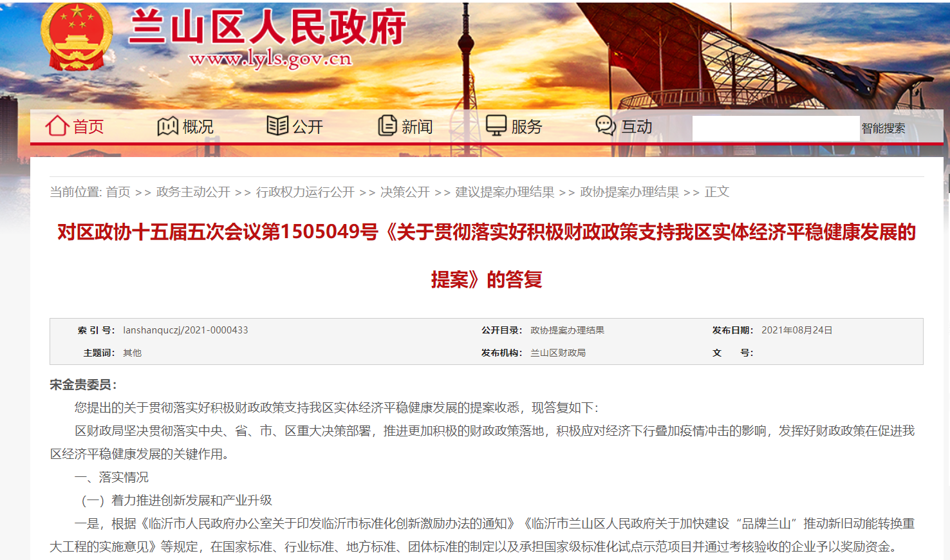Viewport: 950px width, 560px height.
Task: Click the 主题词 label
Action: click(98, 353)
